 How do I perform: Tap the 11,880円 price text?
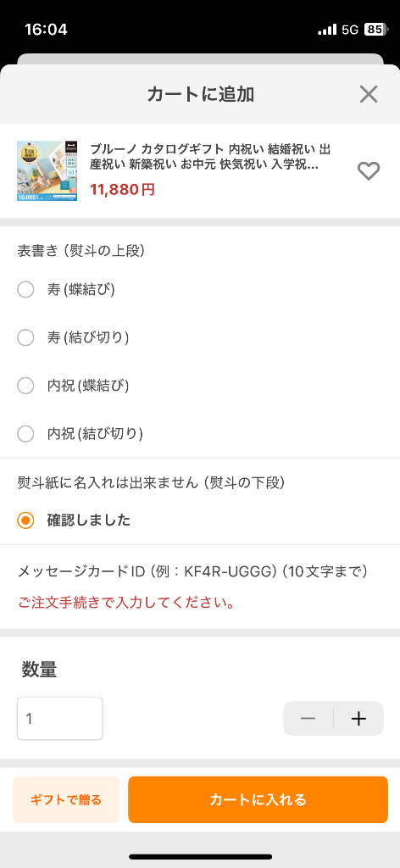122,190
